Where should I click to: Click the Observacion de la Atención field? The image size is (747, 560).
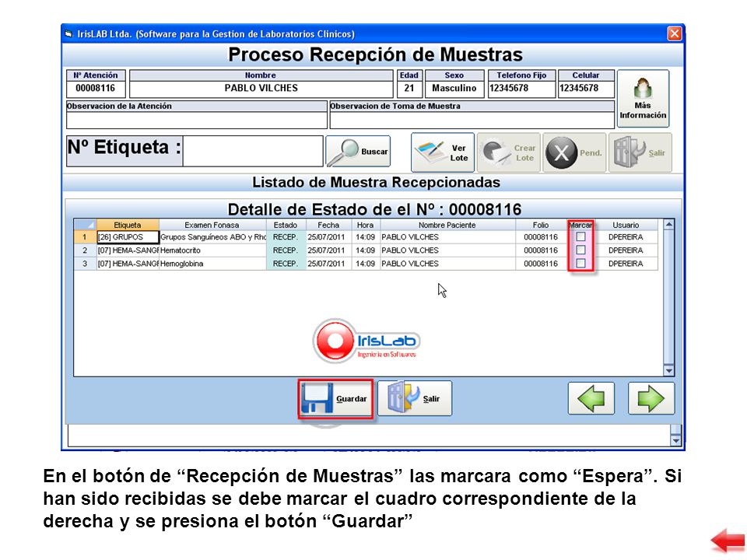tap(197, 120)
